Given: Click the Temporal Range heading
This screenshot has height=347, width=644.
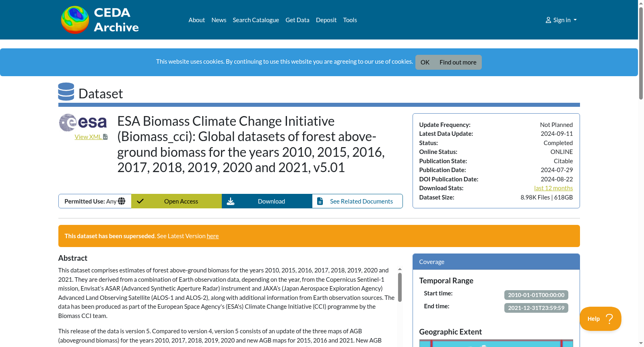Looking at the screenshot, I should (446, 281).
